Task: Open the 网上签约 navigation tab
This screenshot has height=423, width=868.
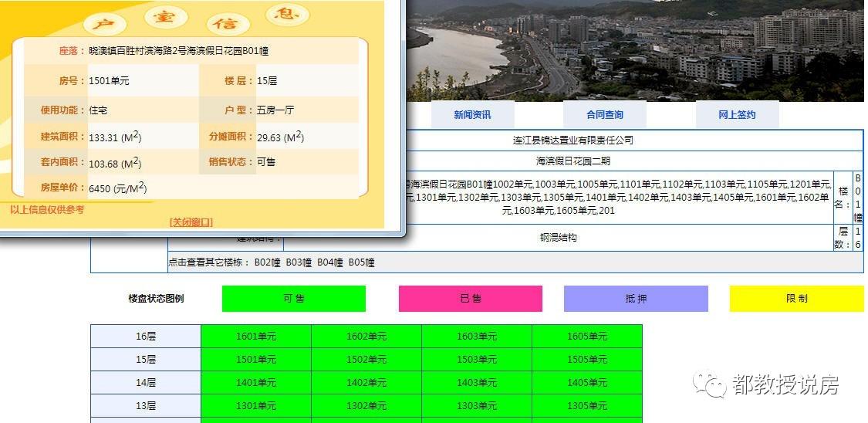Action: pyautogui.click(x=737, y=114)
